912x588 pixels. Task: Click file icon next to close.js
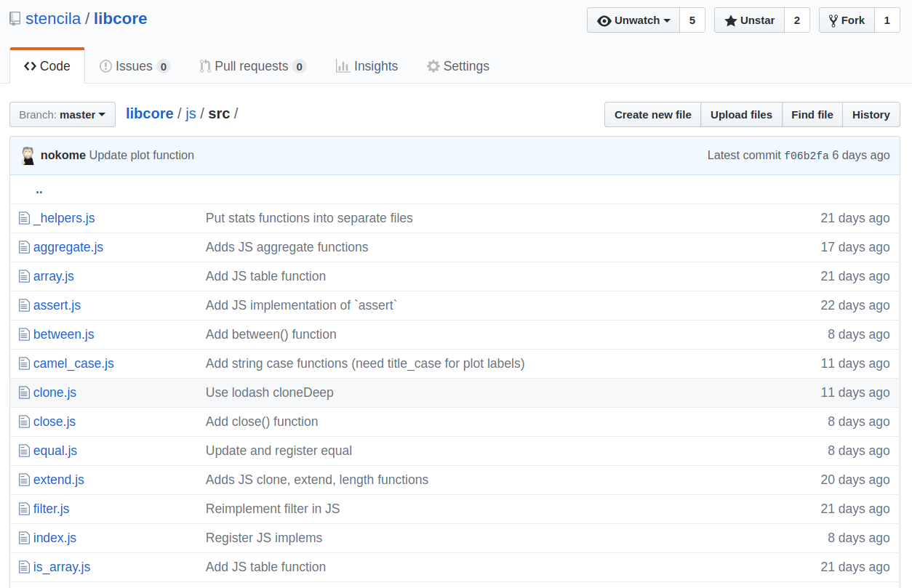pos(24,422)
